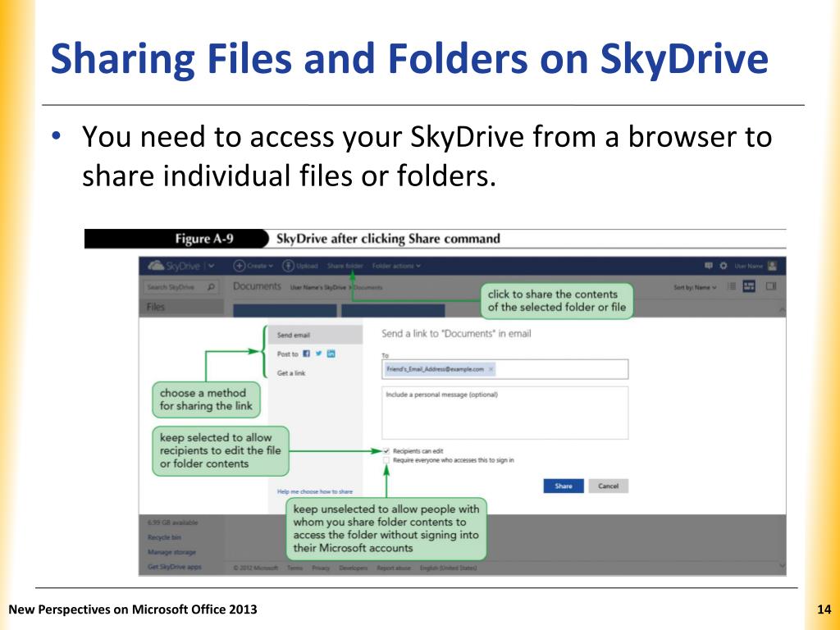Enable Require everyone to sign in checkbox
The width and height of the screenshot is (840, 630).
click(x=386, y=460)
